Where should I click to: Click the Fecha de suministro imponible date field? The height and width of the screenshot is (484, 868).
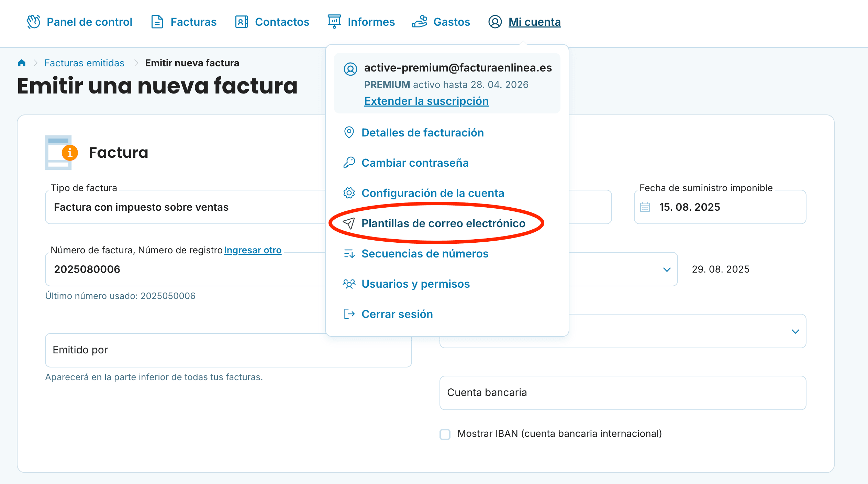click(720, 207)
